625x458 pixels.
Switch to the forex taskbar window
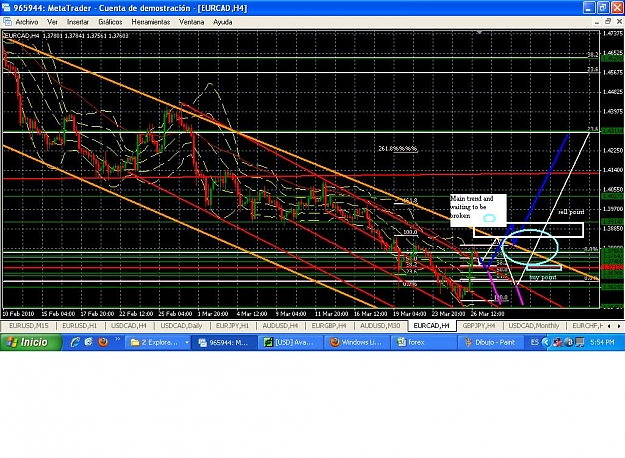[422, 342]
